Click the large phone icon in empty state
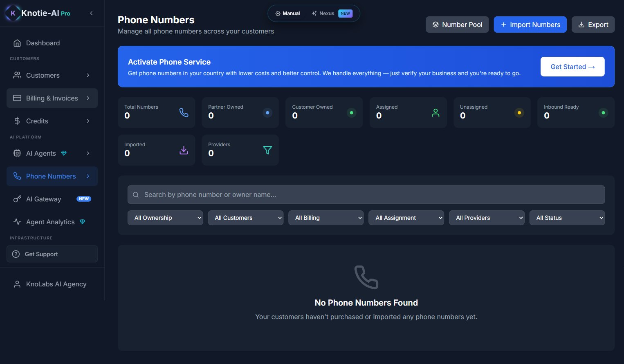The width and height of the screenshot is (624, 364). [x=366, y=277]
